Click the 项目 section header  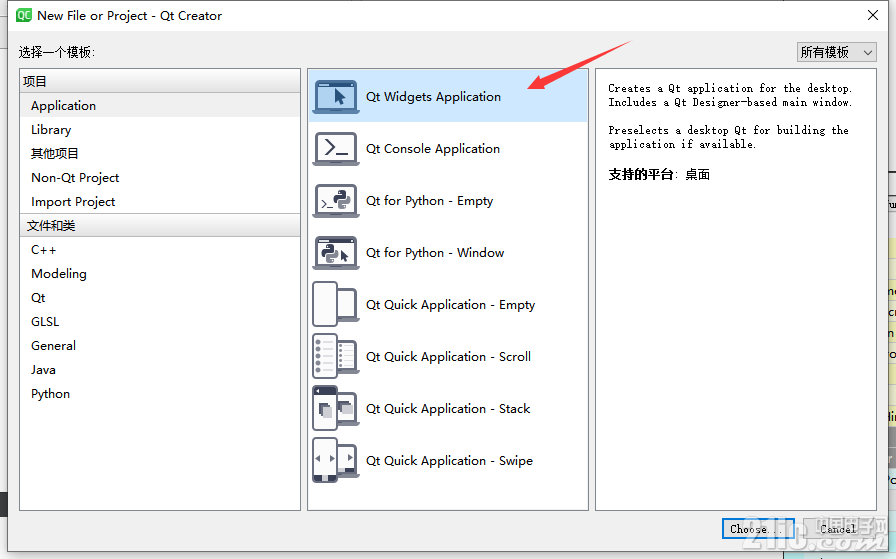pyautogui.click(x=160, y=81)
